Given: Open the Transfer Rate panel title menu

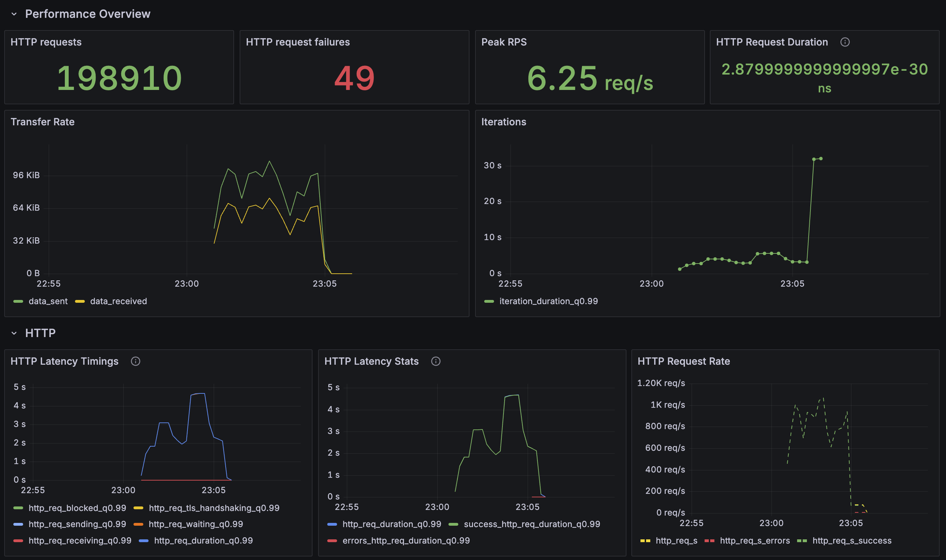Looking at the screenshot, I should click(x=42, y=122).
